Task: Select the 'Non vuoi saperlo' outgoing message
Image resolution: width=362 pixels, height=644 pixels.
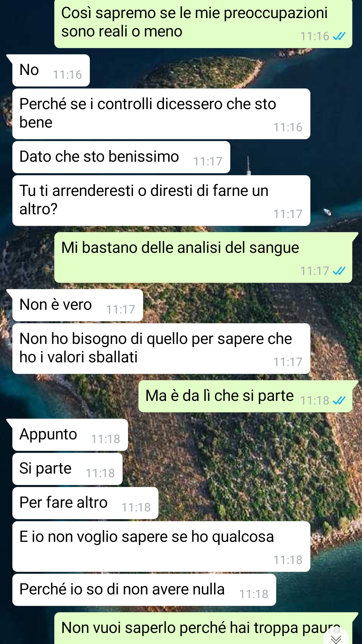Action: click(203, 628)
